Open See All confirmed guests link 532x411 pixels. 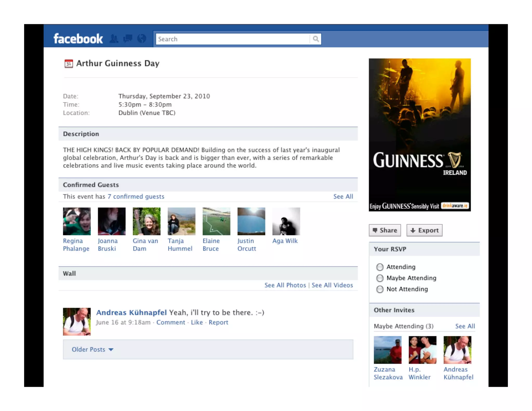point(343,196)
